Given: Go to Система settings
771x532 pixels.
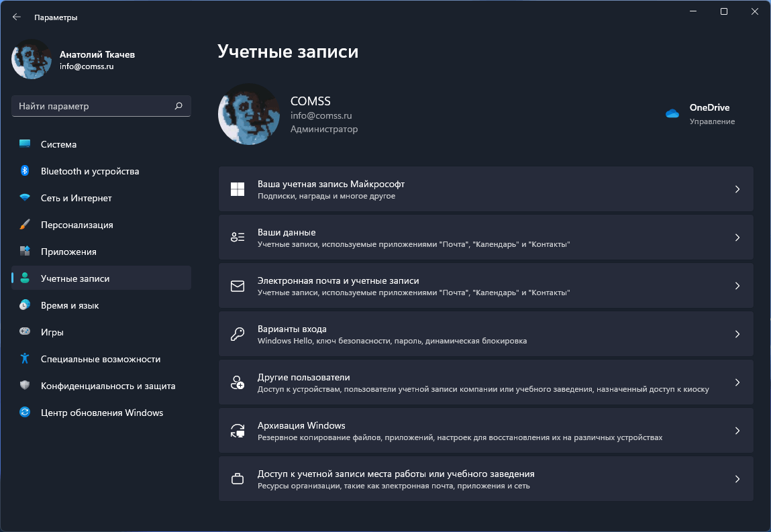Looking at the screenshot, I should click(101, 144).
